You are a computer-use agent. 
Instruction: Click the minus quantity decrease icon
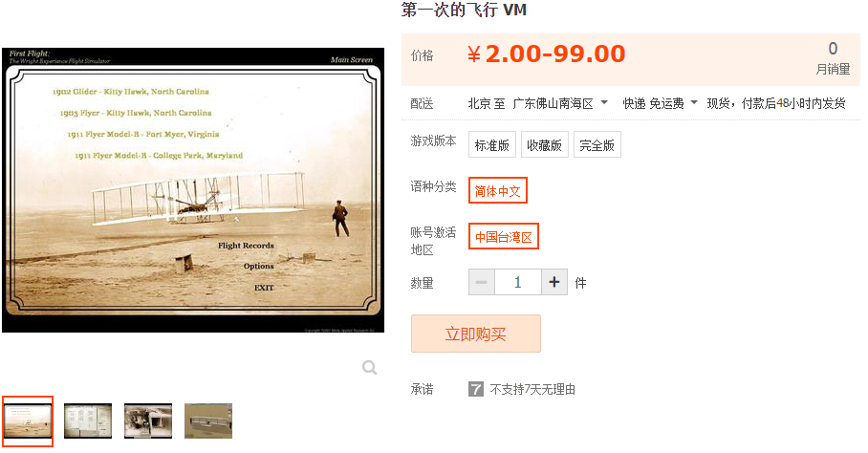482,282
